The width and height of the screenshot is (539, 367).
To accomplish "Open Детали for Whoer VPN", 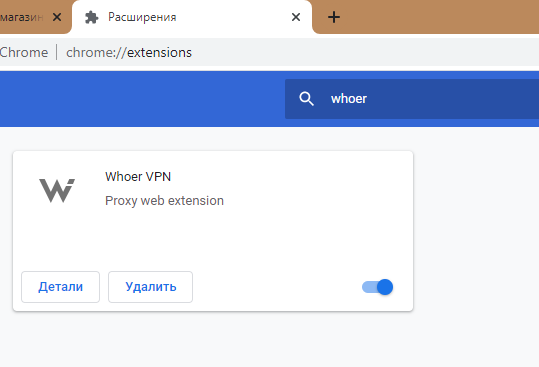I will coord(60,287).
